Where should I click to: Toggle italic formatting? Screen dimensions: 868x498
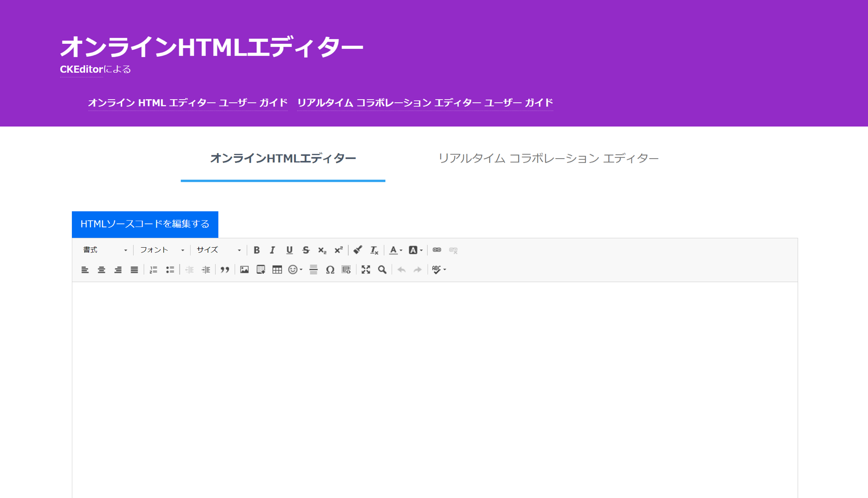click(x=272, y=250)
